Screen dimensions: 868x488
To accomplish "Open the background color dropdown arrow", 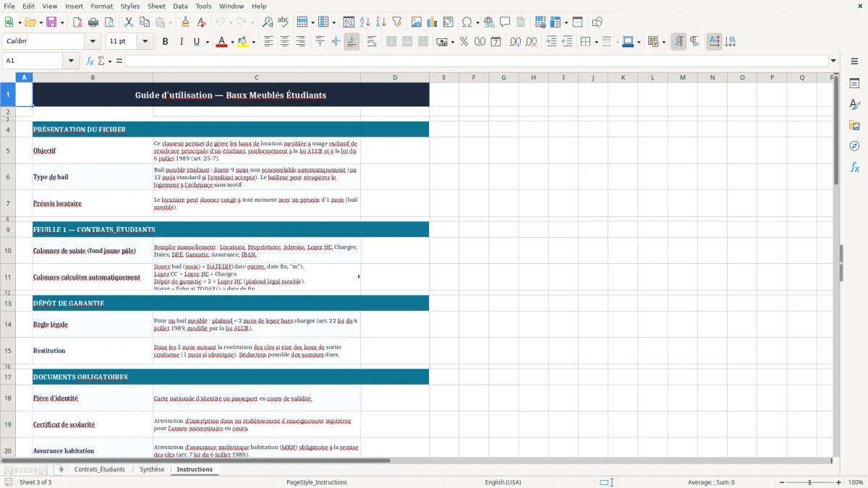I will (x=253, y=42).
